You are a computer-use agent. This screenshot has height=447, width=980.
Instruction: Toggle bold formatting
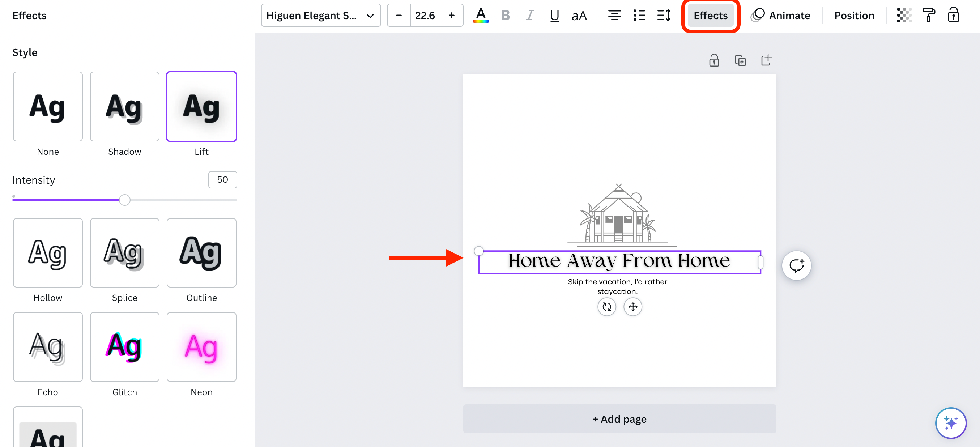(x=505, y=15)
